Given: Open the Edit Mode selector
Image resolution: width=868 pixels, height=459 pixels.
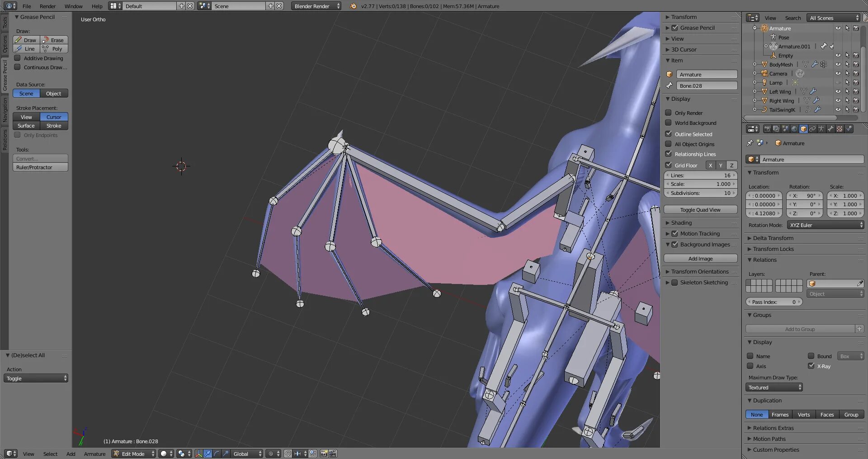Looking at the screenshot, I should [x=133, y=454].
